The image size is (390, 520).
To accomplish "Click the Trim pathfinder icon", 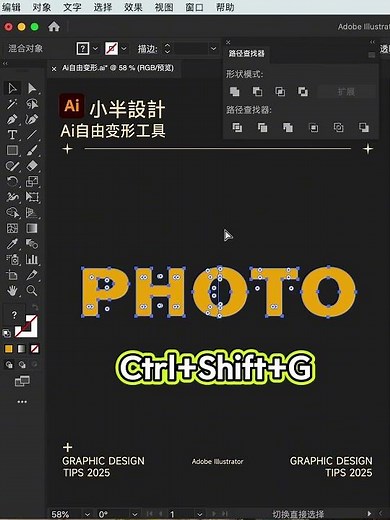I will coord(263,127).
